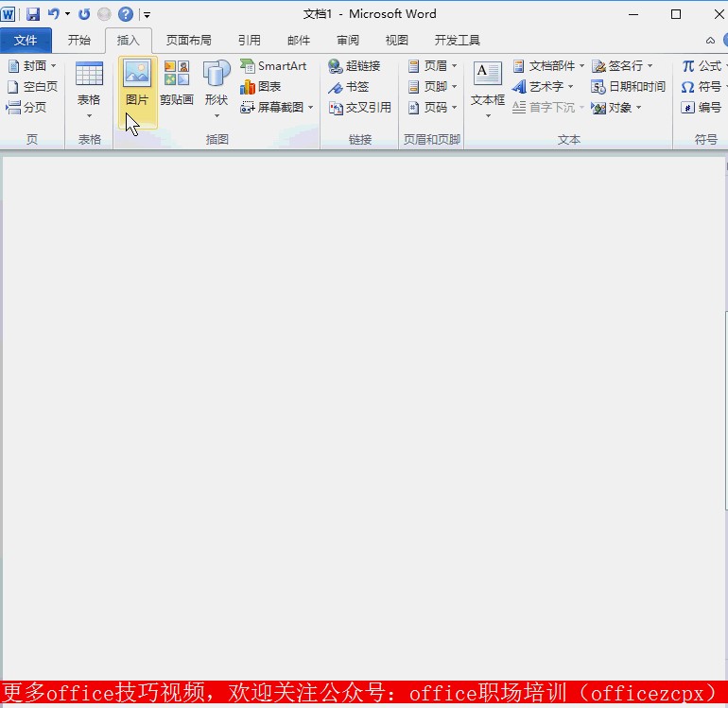Open the WordArt (艺术字) dropdown
The image size is (728, 708).
click(x=544, y=87)
